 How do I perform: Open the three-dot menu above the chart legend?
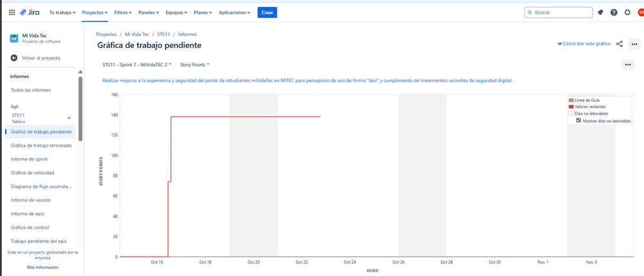tap(627, 64)
